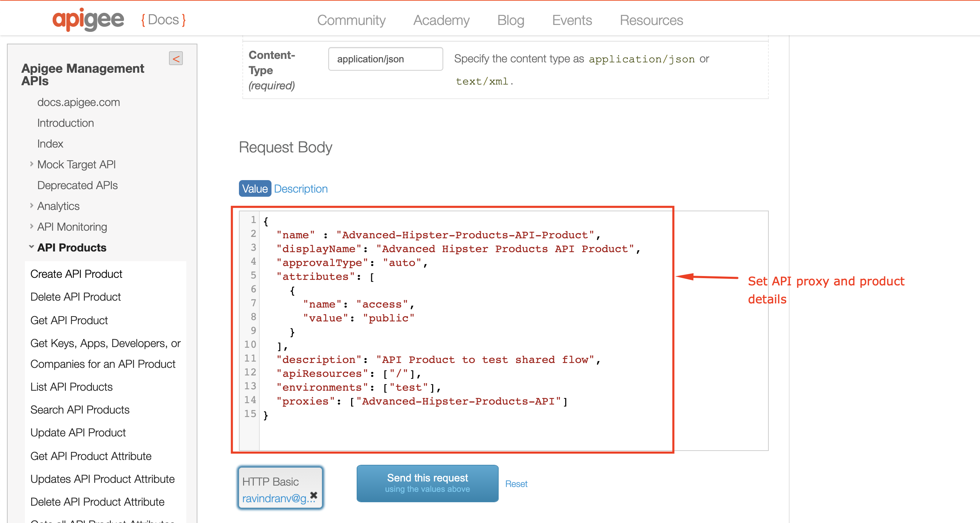Image resolution: width=980 pixels, height=523 pixels.
Task: Switch to the Description tab
Action: point(301,189)
